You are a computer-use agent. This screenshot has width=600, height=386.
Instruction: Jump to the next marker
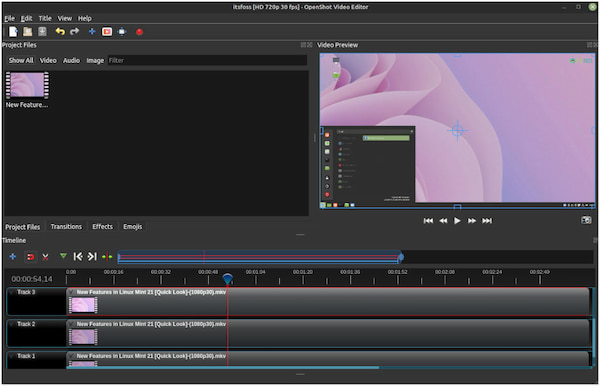92,256
